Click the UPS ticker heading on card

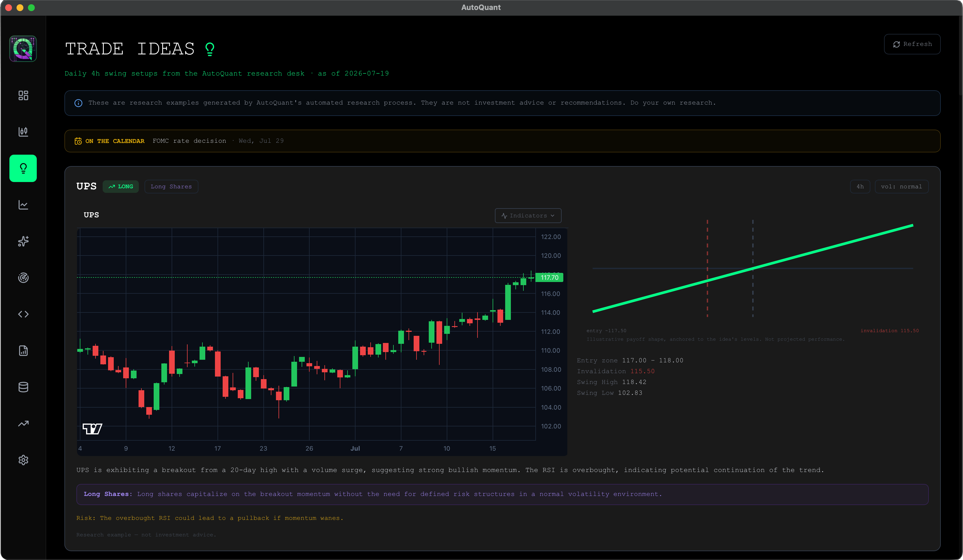86,186
